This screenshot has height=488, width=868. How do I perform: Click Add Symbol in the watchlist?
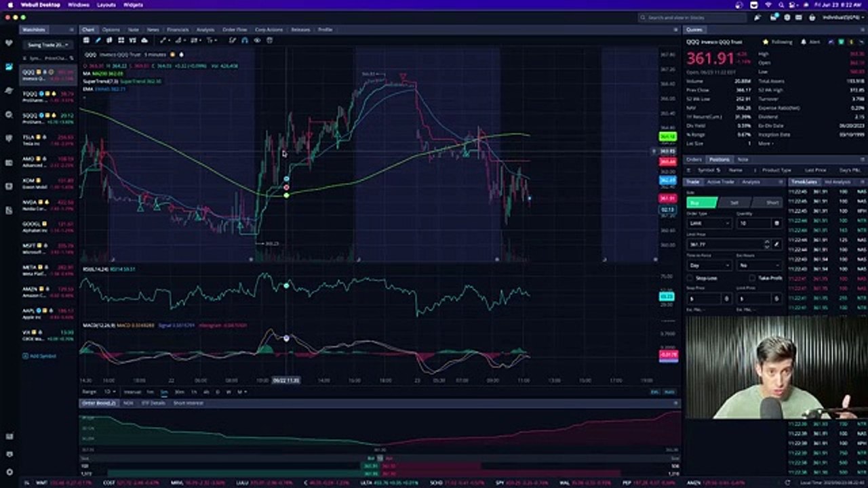(39, 356)
